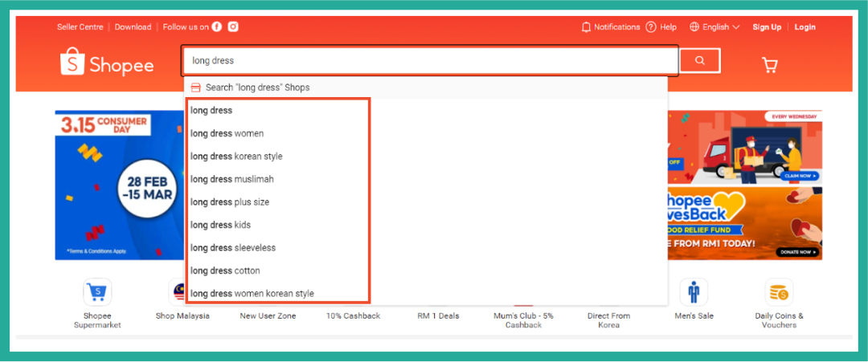Click the Claim Now delivery banner

(801, 177)
